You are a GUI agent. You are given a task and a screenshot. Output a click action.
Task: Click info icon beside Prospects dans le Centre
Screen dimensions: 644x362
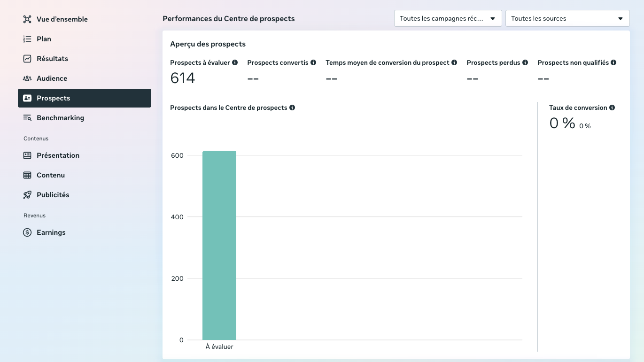pyautogui.click(x=292, y=108)
